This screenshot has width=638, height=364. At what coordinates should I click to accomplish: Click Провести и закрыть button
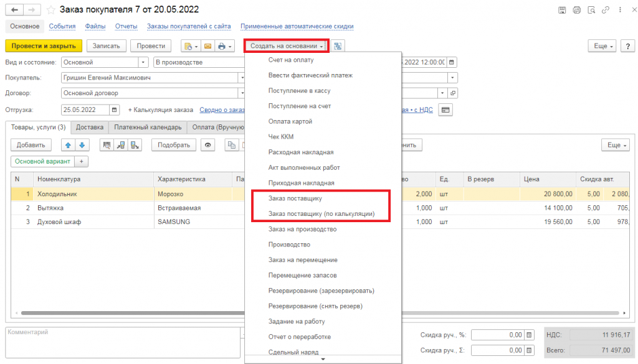[44, 46]
